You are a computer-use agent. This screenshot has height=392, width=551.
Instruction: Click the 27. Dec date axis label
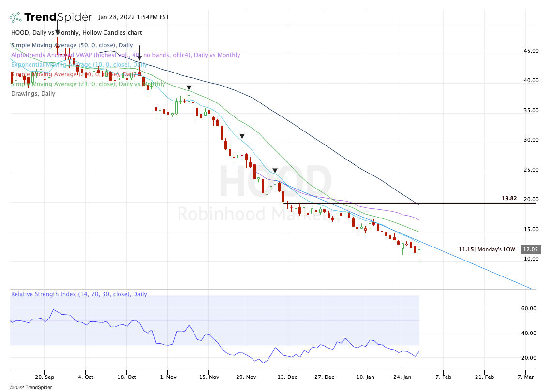click(x=324, y=377)
